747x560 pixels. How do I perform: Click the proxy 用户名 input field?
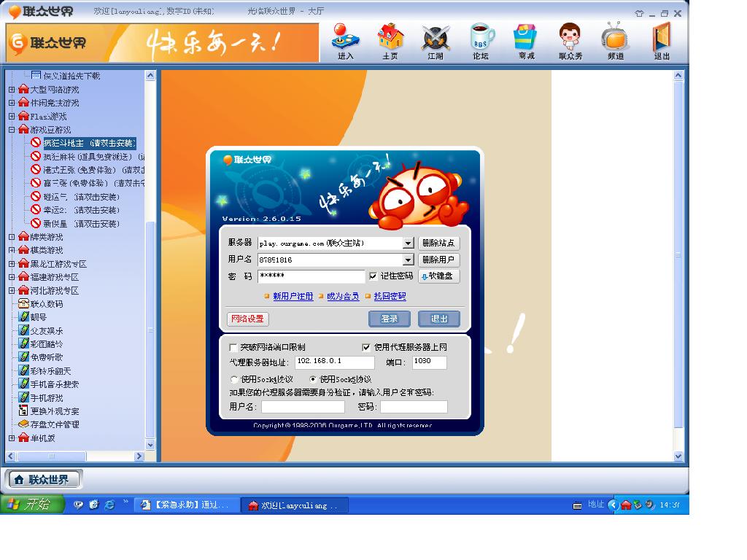(303, 407)
